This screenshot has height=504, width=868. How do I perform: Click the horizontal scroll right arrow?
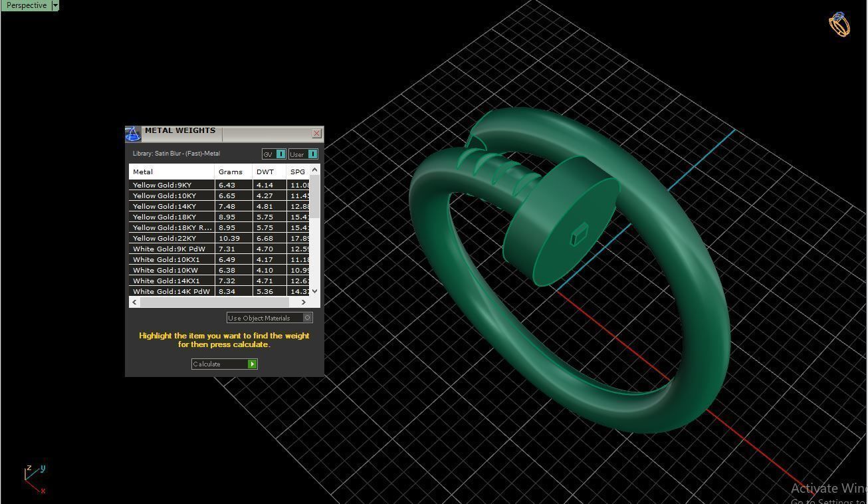pos(304,302)
